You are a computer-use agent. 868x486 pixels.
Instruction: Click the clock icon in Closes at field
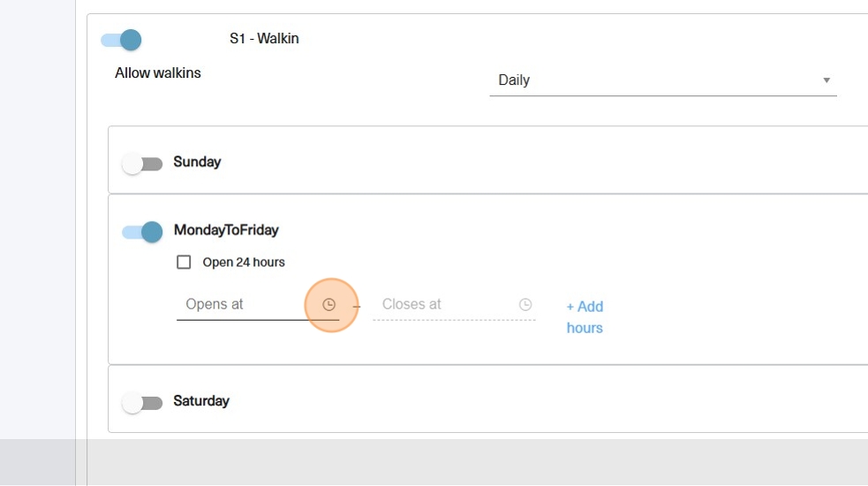coord(525,305)
